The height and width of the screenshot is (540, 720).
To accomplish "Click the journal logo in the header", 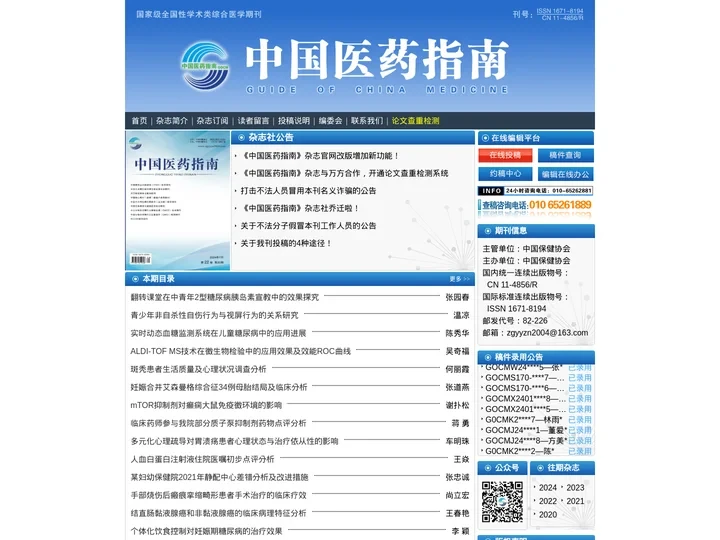I will pyautogui.click(x=205, y=66).
